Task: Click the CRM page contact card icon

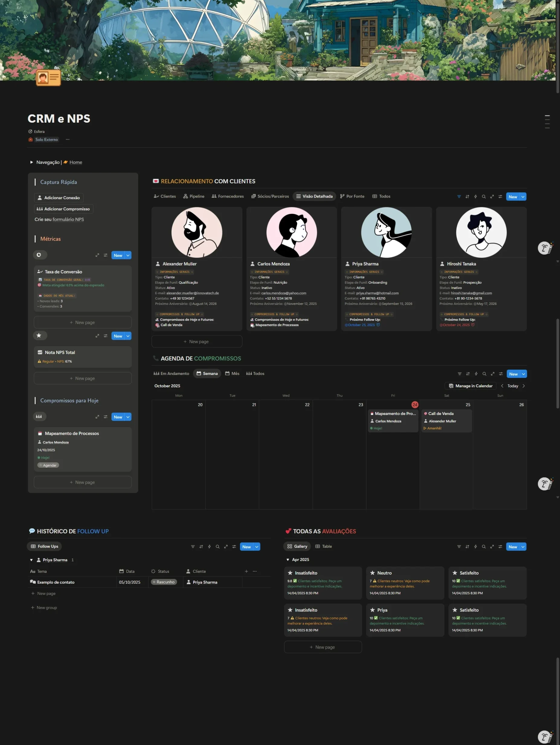Action: point(49,78)
